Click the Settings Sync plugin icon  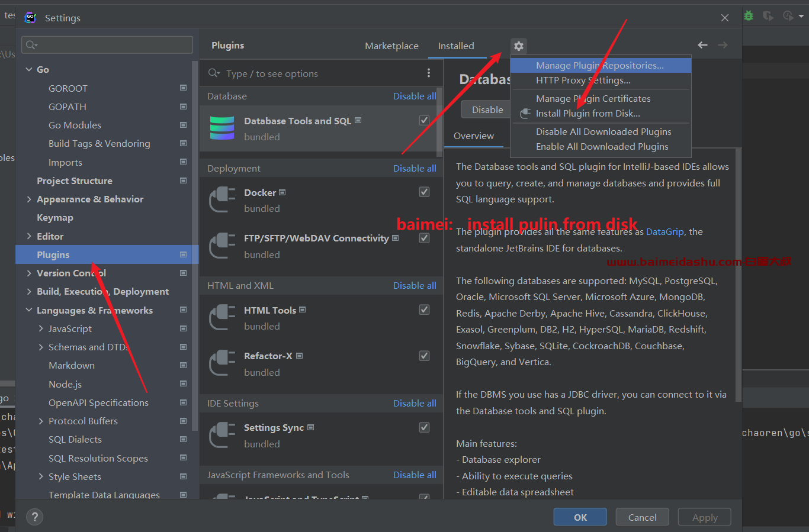[x=222, y=435]
